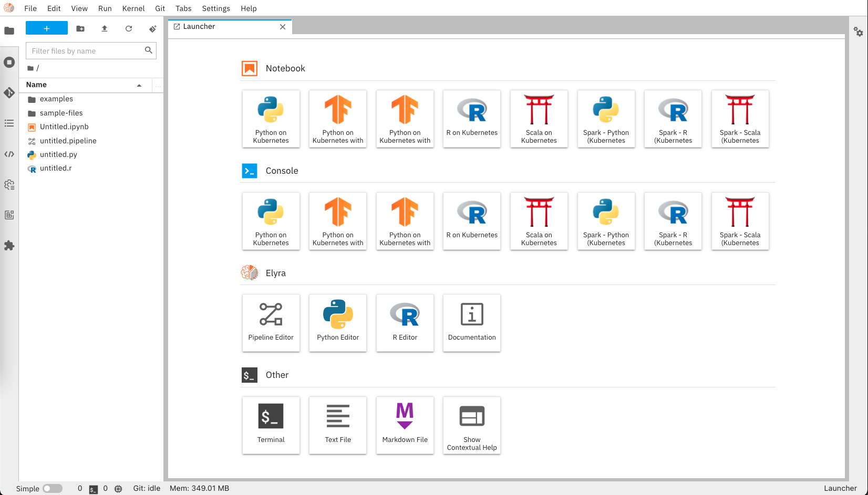Open R on Kubernetes console

[472, 221]
